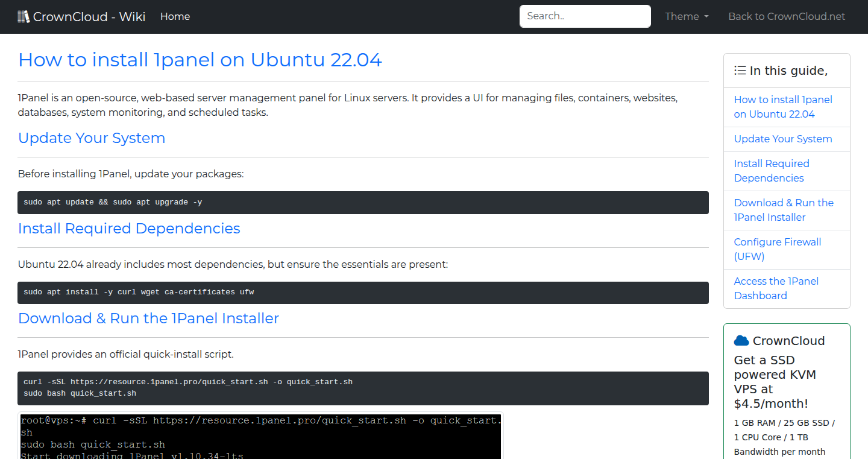Open the terminal screenshot image
The height and width of the screenshot is (459, 868).
[260, 436]
